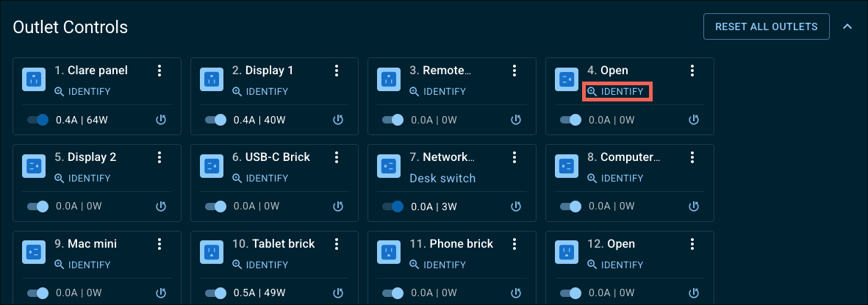Screen dimensions: 868x305
Task: Toggle the Clare panel outlet switch
Action: tap(38, 120)
